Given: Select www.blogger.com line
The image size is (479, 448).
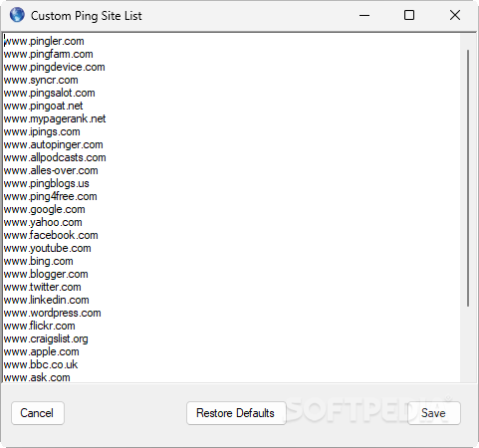Looking at the screenshot, I should (46, 274).
